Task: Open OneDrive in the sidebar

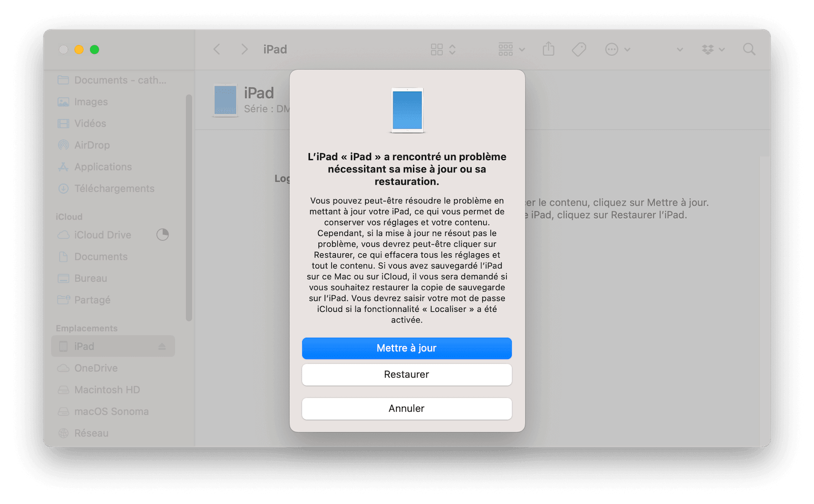Action: (113, 368)
